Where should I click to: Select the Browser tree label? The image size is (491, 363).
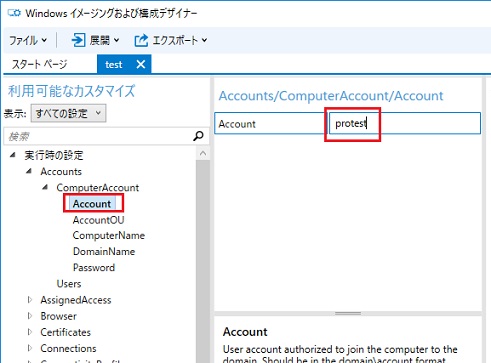click(58, 316)
